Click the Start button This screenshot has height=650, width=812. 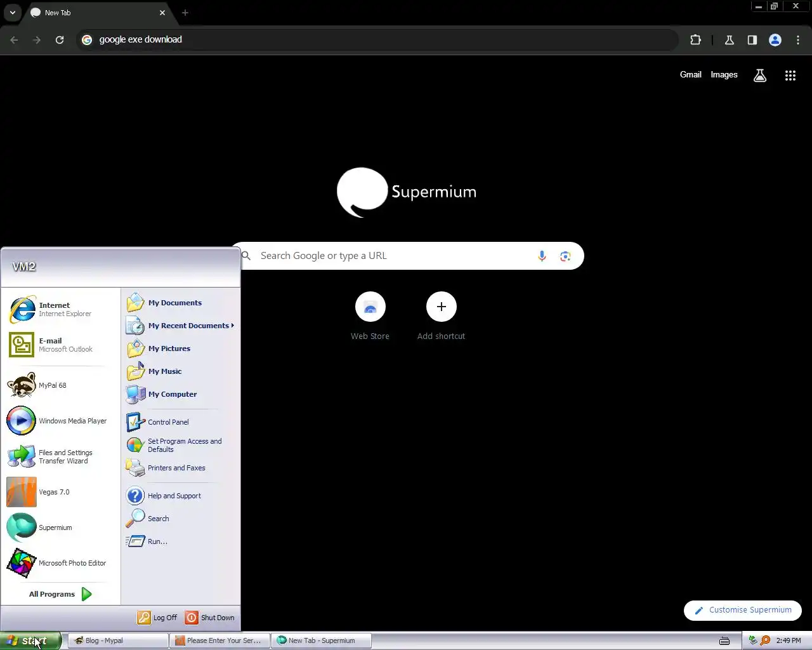(x=30, y=640)
